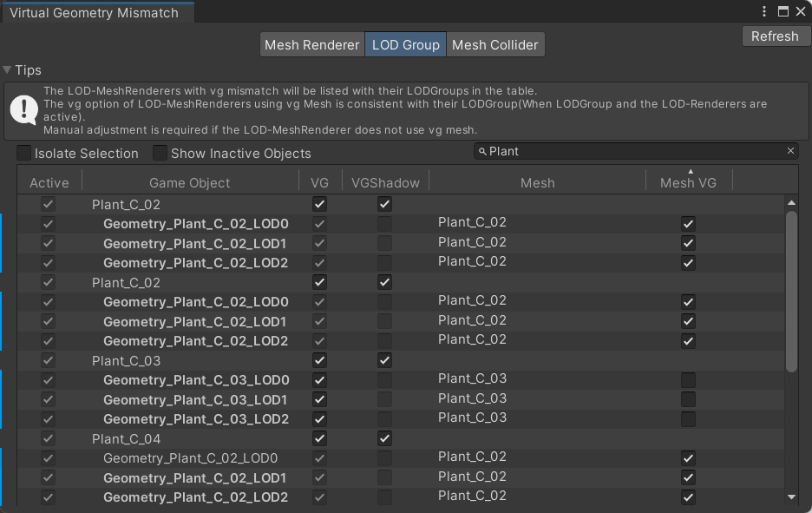Collapse the Tips foldout section
Image resolution: width=812 pixels, height=513 pixels.
coord(8,70)
